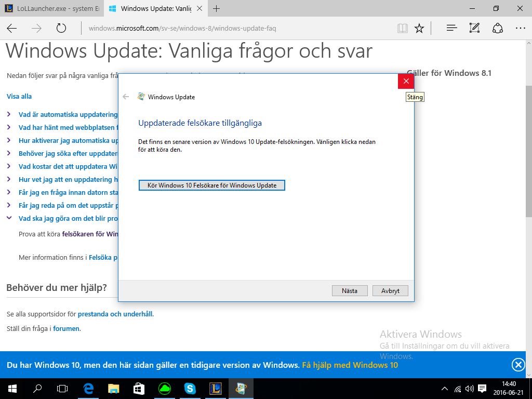
Task: Click 'Uppdaterade felsökare tillgängliga' heading
Action: [200, 123]
